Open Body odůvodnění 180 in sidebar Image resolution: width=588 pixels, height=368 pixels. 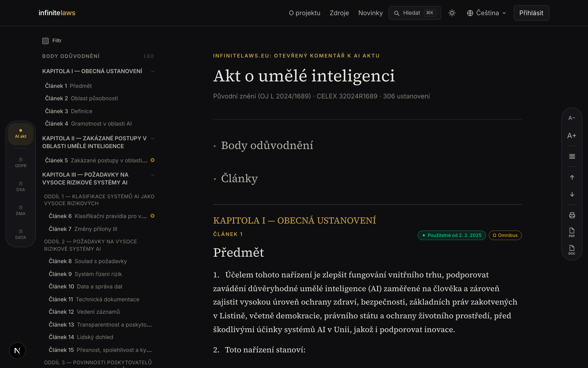98,56
